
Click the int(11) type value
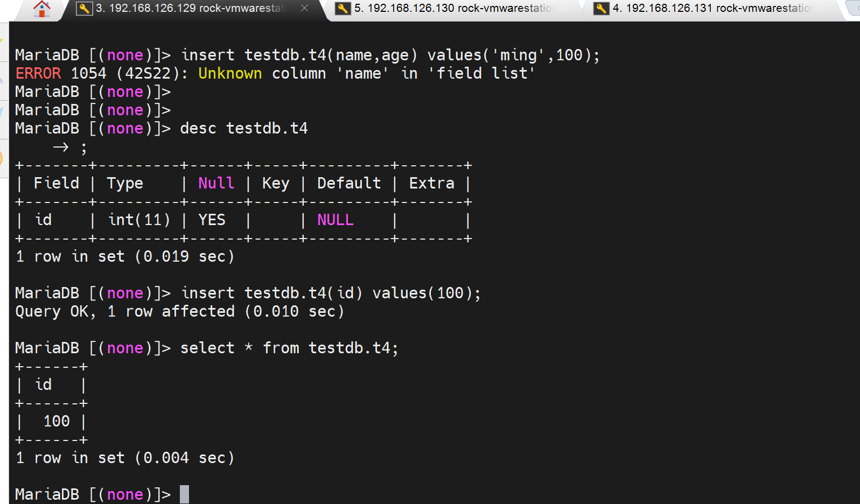tap(139, 220)
